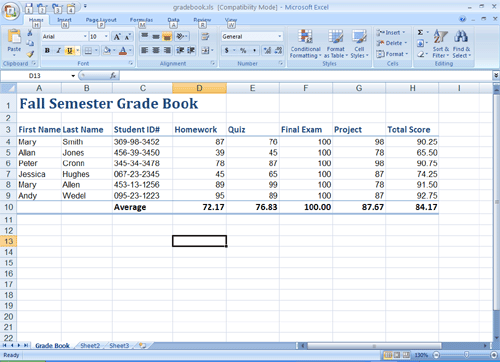Open the Office Button menu
Viewport: 500px width, 362px height.
[x=11, y=11]
